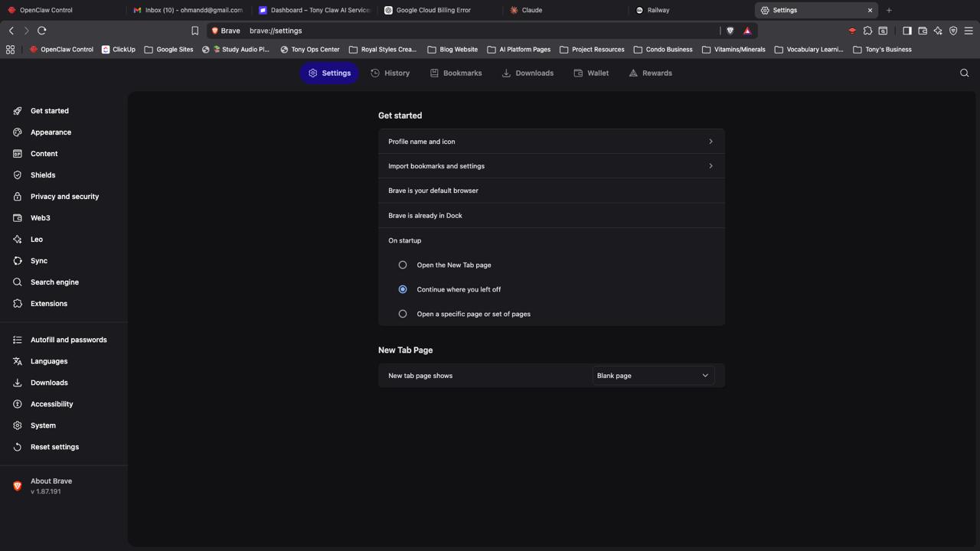Click the bookmark this page icon

click(x=194, y=31)
